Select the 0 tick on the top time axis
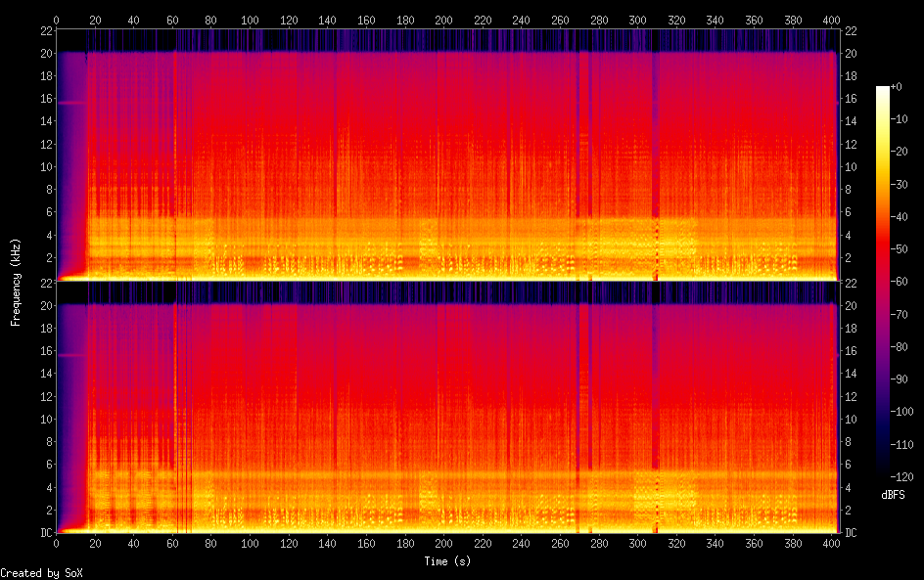This screenshot has width=924, height=580. tap(56, 20)
